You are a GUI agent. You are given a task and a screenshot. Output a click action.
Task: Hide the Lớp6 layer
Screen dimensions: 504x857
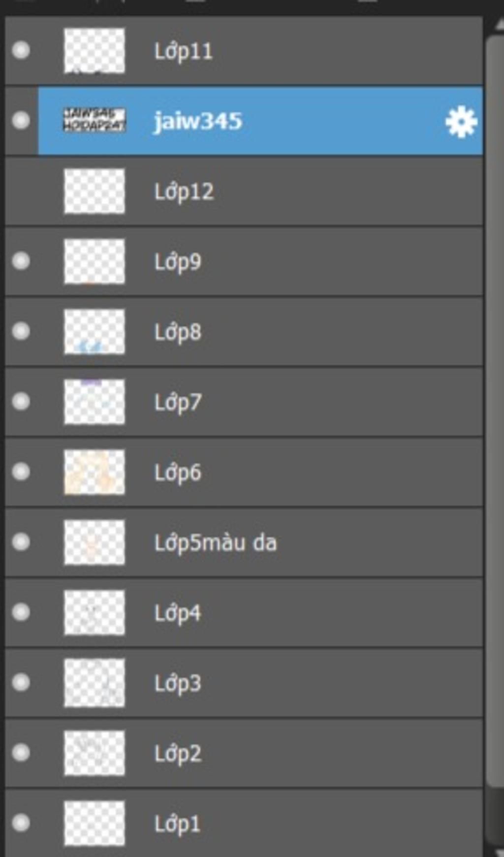[21, 472]
